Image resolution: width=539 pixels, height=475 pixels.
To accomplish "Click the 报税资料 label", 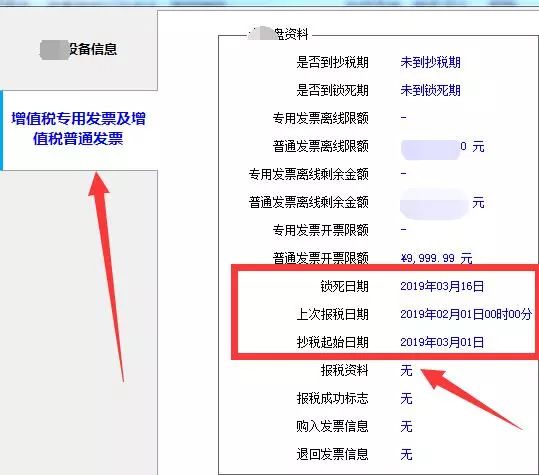I will (344, 371).
